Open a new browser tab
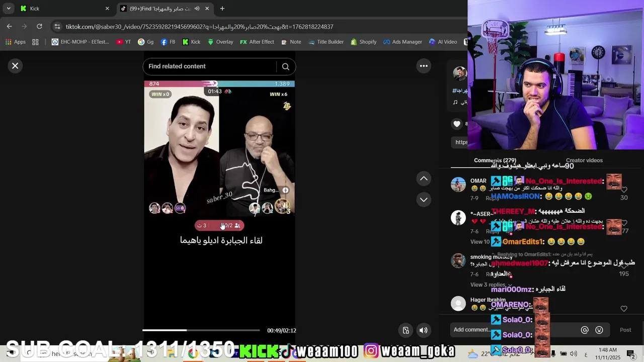 coord(222,9)
